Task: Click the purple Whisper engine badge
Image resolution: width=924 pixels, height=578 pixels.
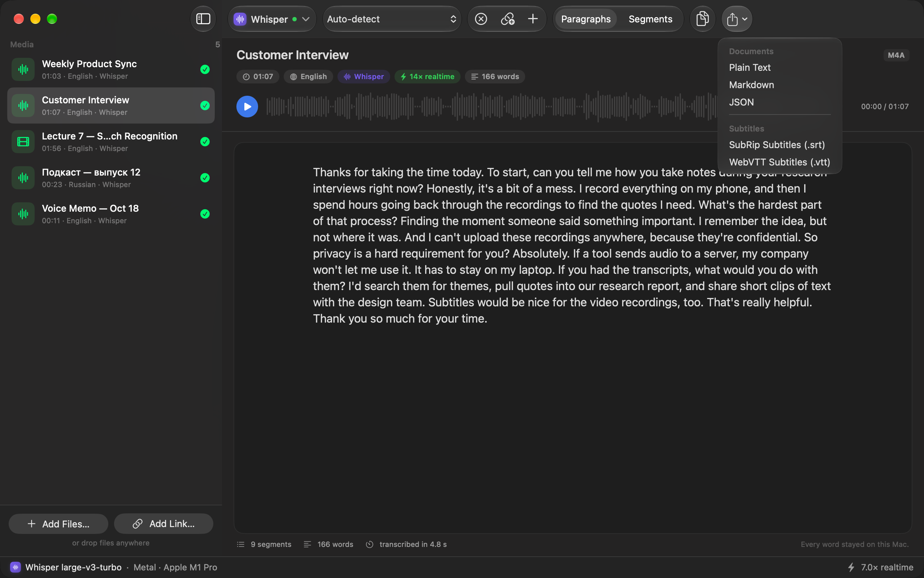Action: (363, 77)
